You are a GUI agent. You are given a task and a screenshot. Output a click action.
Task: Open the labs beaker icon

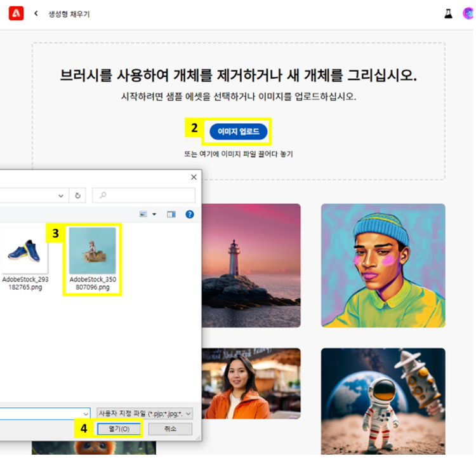(448, 14)
